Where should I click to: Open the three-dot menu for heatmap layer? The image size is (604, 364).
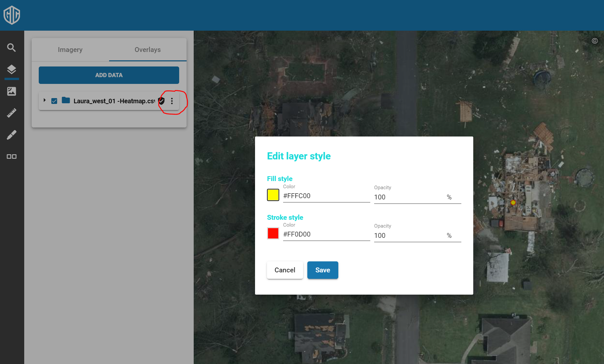pos(172,101)
